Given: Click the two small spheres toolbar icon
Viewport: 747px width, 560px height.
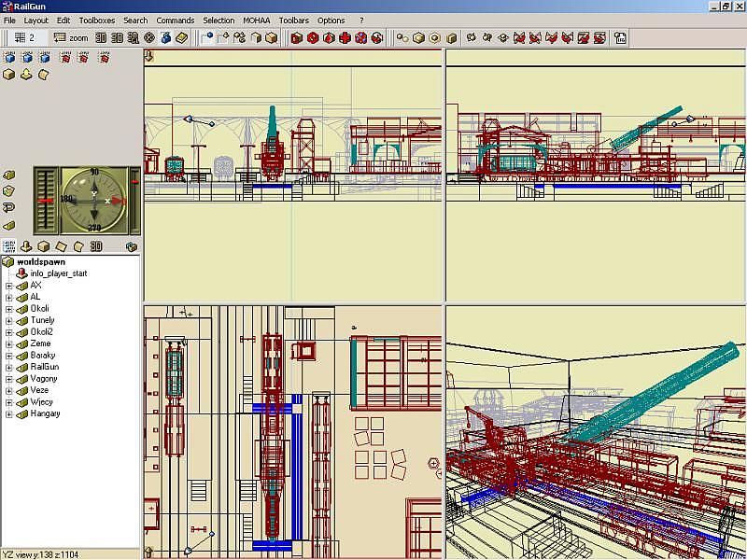Looking at the screenshot, I should coord(402,37).
